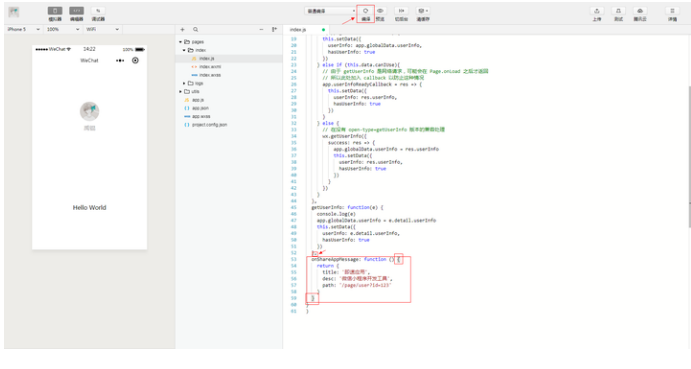Click the wx.getUserInfo code line
Viewport: 691px width, 369px height.
point(344,136)
